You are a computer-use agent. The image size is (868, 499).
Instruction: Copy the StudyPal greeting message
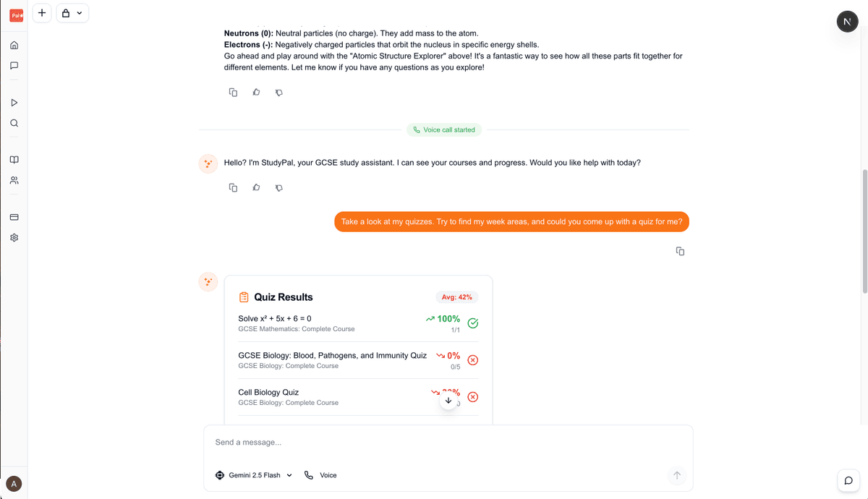[x=233, y=187]
